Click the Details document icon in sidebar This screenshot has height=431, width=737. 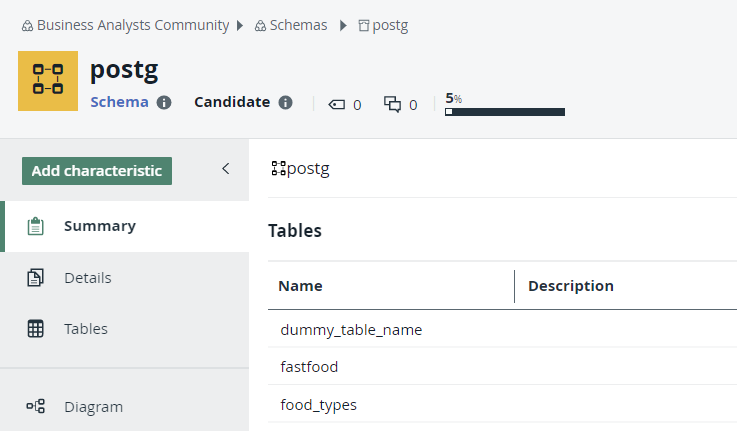35,278
